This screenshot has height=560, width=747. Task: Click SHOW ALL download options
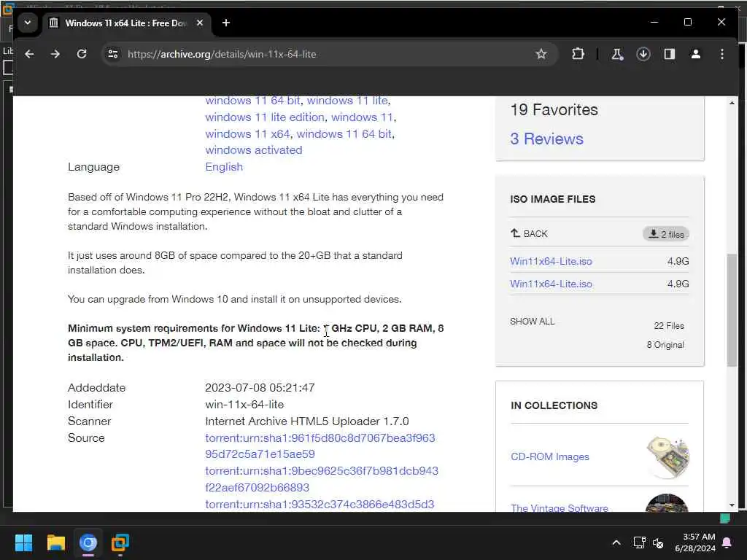pos(532,322)
